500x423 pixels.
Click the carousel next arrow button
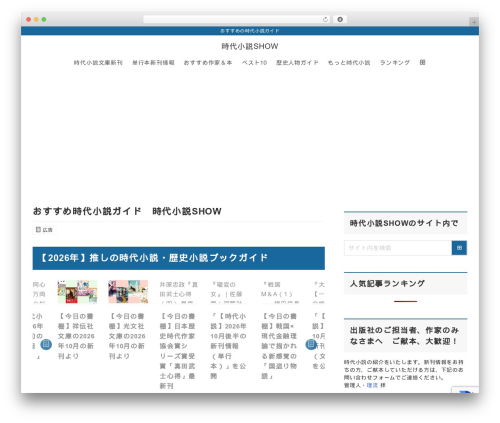(311, 344)
